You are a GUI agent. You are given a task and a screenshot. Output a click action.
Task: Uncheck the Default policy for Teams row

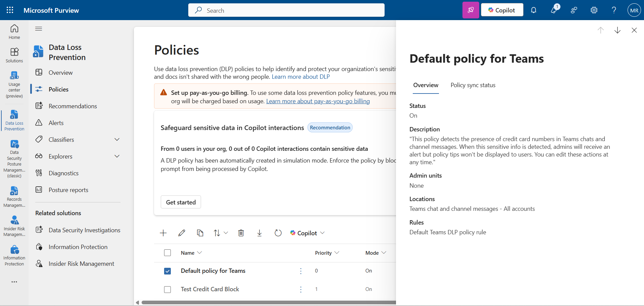coord(167,271)
